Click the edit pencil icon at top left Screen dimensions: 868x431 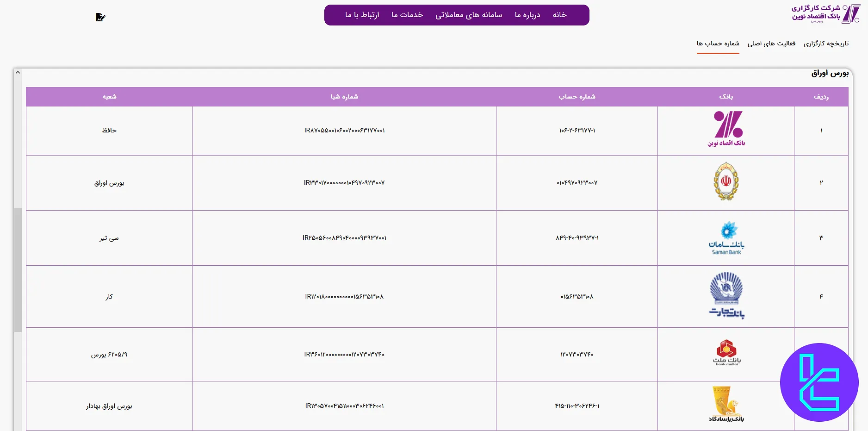(100, 17)
